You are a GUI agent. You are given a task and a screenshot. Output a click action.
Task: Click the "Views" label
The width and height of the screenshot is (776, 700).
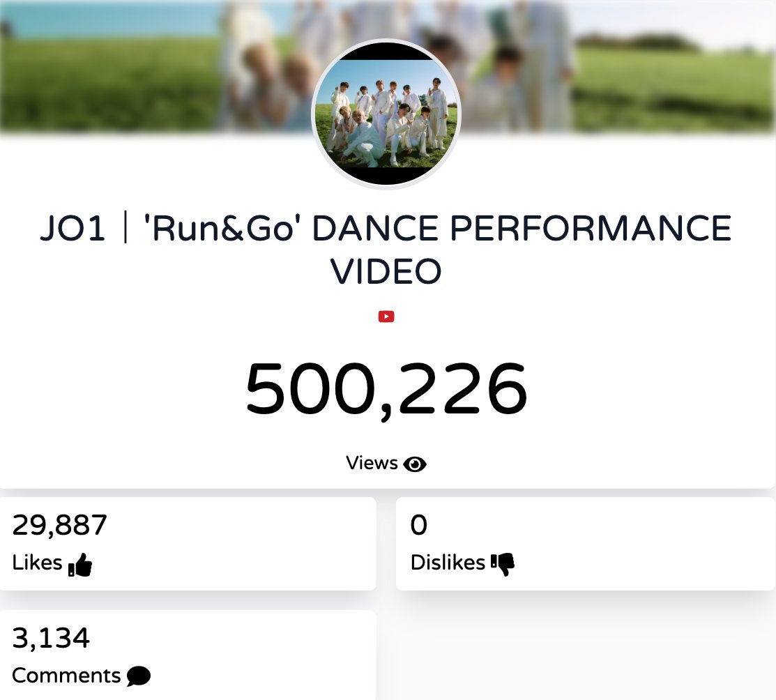(372, 464)
